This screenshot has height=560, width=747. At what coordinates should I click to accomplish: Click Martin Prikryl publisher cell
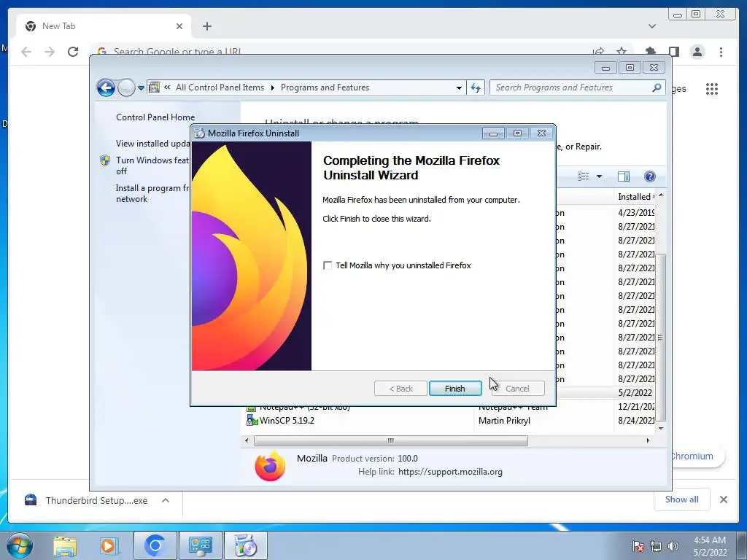click(504, 421)
